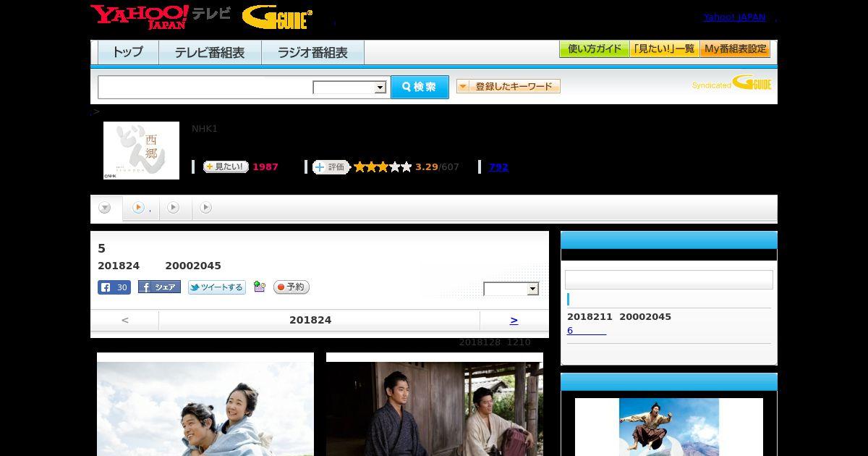Image resolution: width=868 pixels, height=456 pixels.
Task: Click the 見たい! add button
Action: 226,166
